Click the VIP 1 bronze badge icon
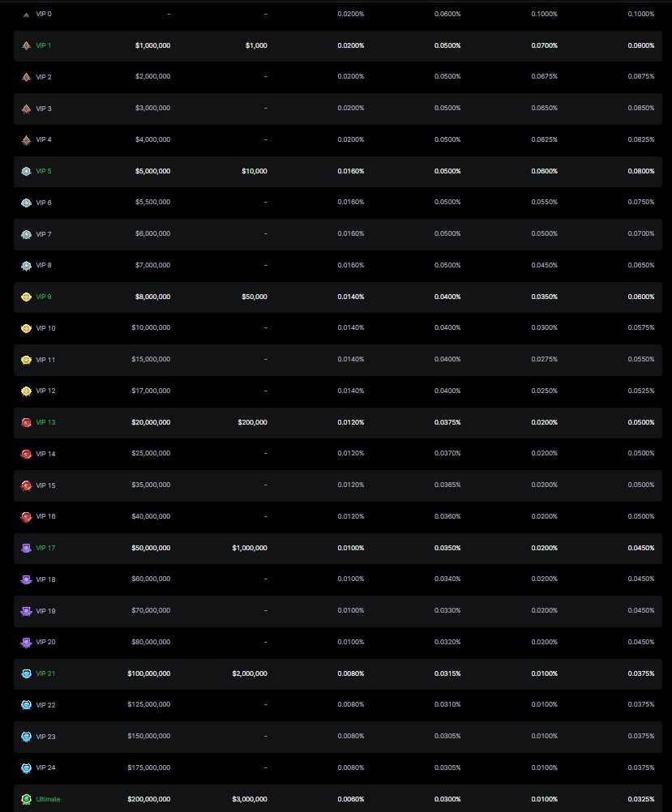The height and width of the screenshot is (812, 672). (x=26, y=46)
